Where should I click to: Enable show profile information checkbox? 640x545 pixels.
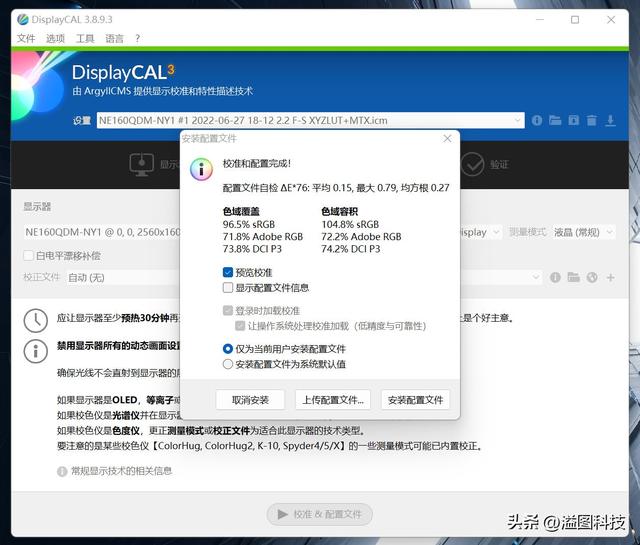pos(228,287)
